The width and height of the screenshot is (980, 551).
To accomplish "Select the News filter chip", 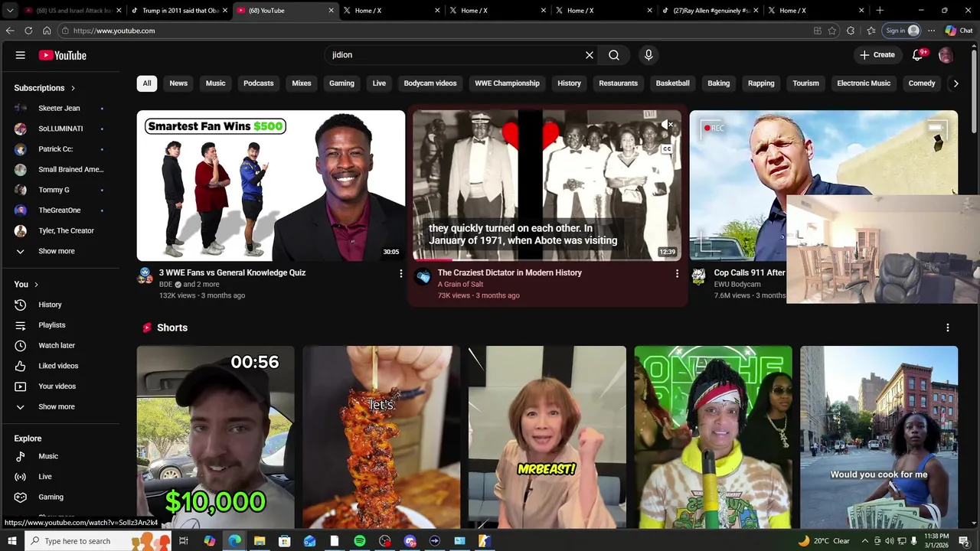I will [178, 83].
